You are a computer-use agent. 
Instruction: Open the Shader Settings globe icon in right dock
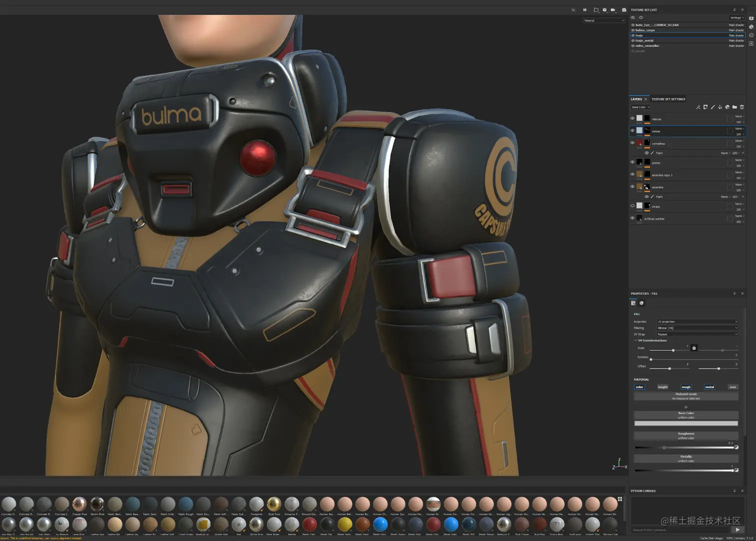coord(751,26)
